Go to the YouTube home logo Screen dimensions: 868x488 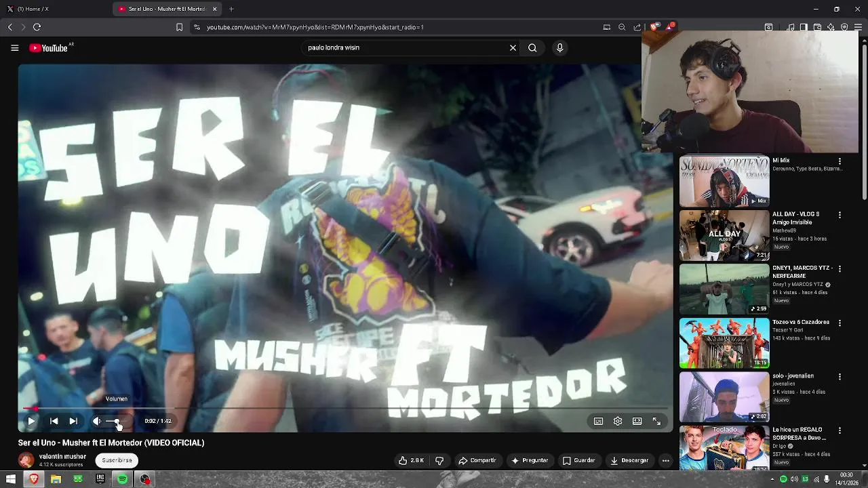[x=49, y=48]
